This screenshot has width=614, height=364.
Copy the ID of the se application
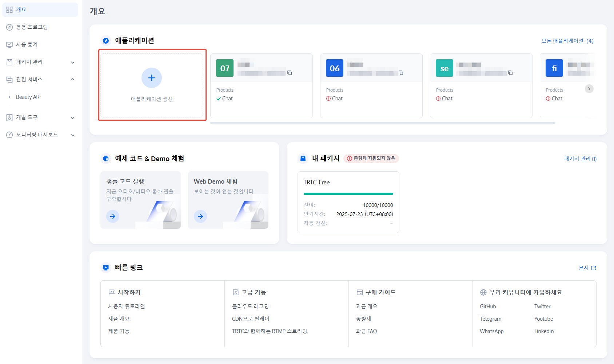[x=510, y=73]
